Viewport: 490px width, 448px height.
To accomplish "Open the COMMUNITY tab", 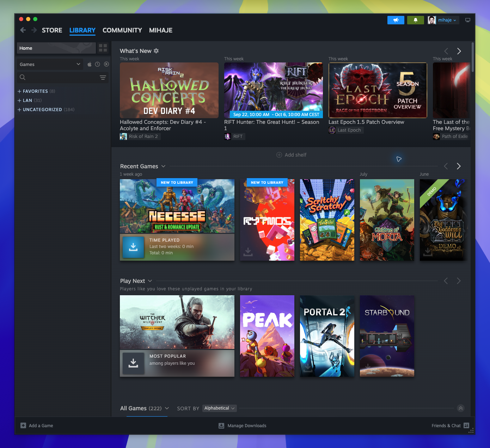I will click(122, 30).
